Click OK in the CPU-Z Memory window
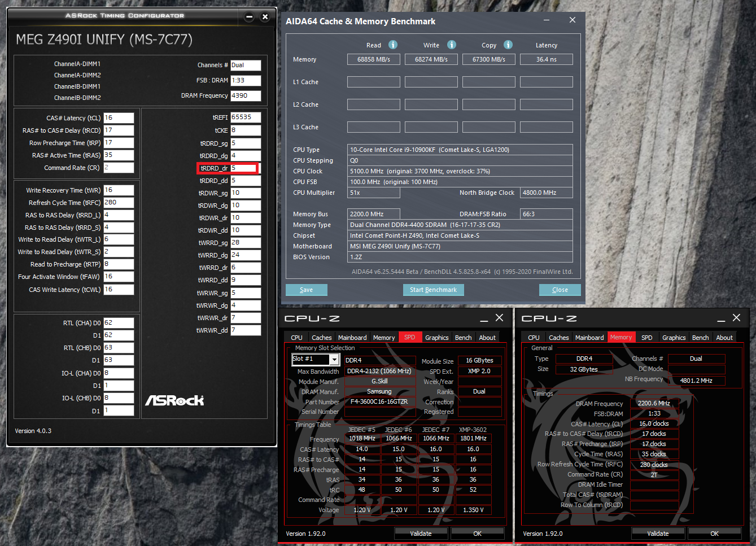The width and height of the screenshot is (756, 546). tap(714, 533)
